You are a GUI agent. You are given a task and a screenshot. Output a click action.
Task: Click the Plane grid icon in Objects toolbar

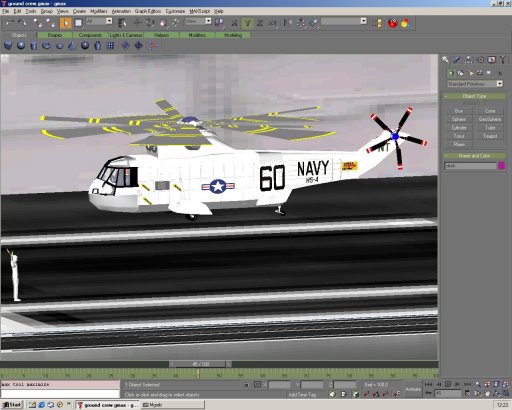110,45
